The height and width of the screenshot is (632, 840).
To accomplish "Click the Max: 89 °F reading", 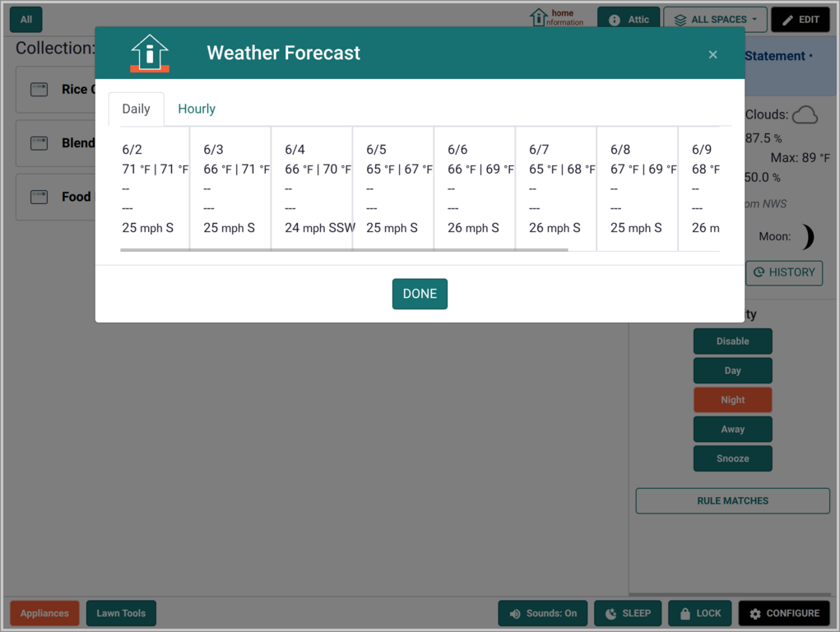I will point(800,158).
